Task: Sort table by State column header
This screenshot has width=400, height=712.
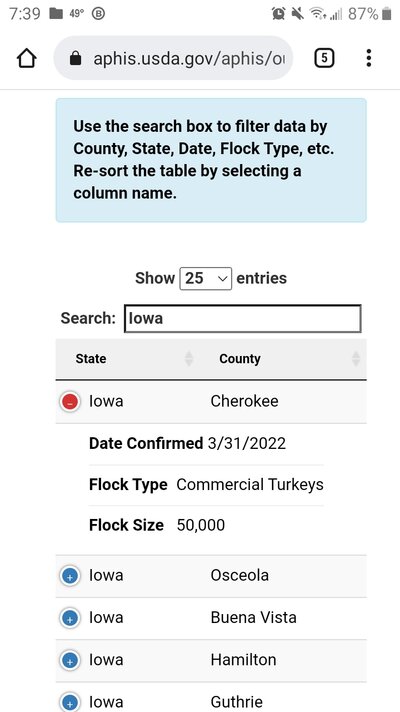Action: click(91, 359)
